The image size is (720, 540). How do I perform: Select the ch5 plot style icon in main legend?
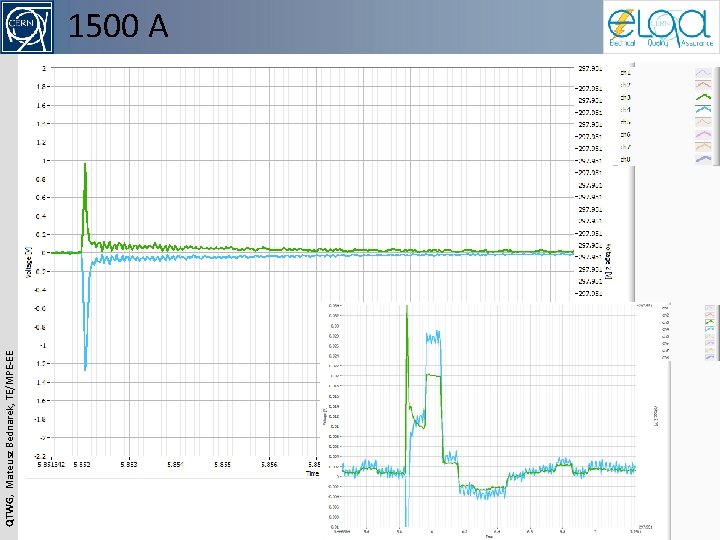[x=703, y=122]
